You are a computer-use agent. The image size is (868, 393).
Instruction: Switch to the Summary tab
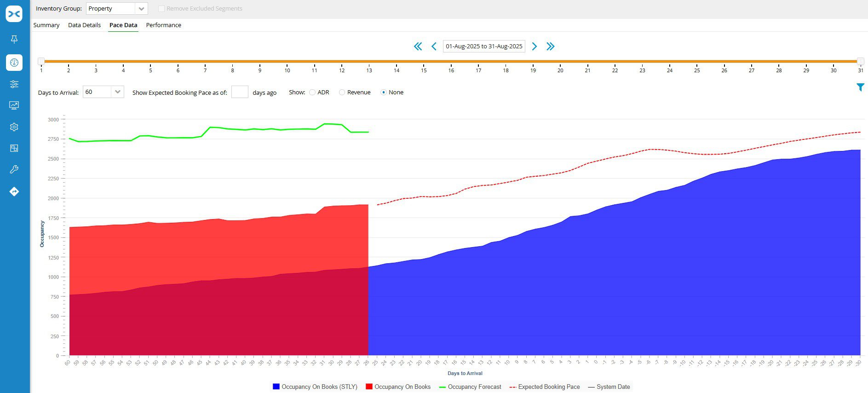click(46, 25)
